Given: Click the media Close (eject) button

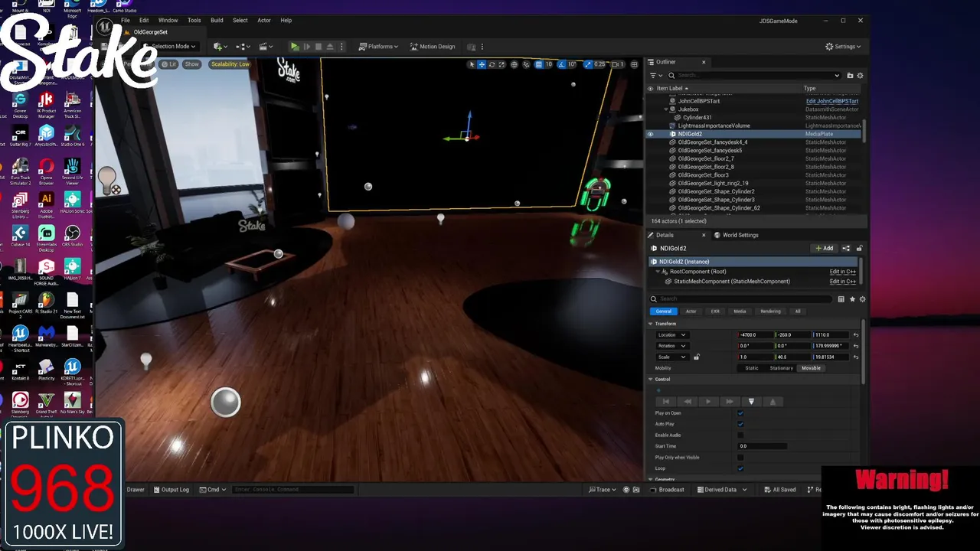Looking at the screenshot, I should coord(773,402).
